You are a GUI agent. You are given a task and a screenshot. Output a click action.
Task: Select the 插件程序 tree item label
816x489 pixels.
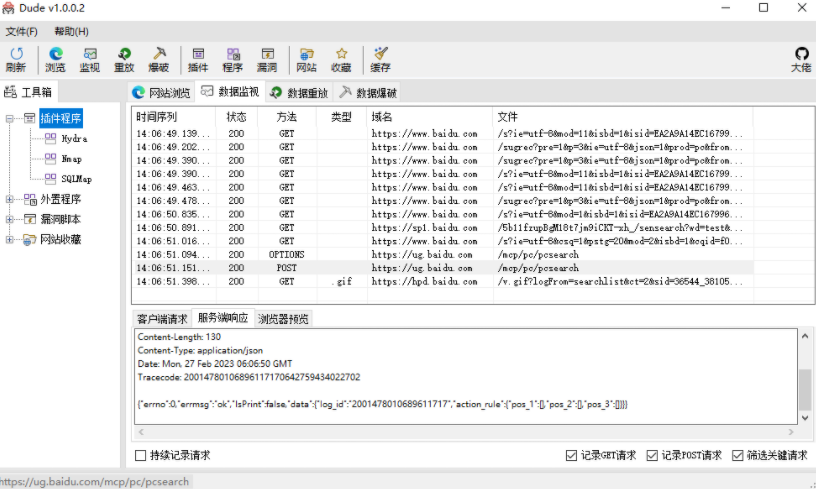(61, 118)
